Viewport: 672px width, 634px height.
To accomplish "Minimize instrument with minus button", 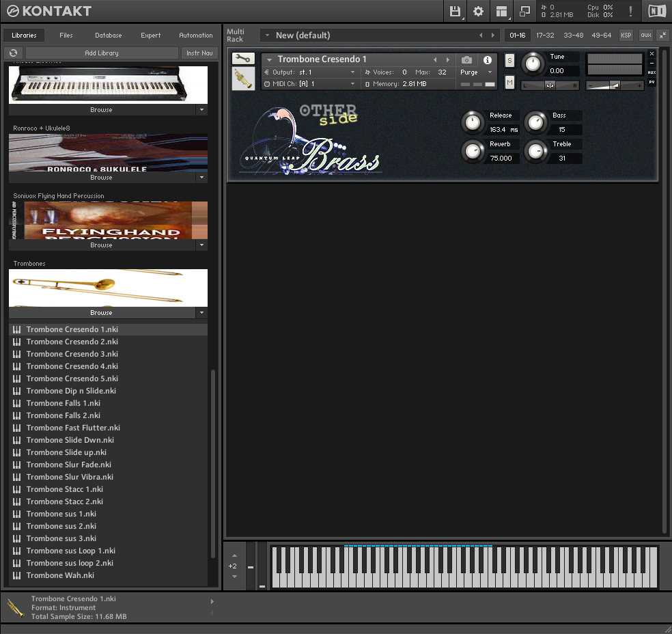I will point(652,63).
